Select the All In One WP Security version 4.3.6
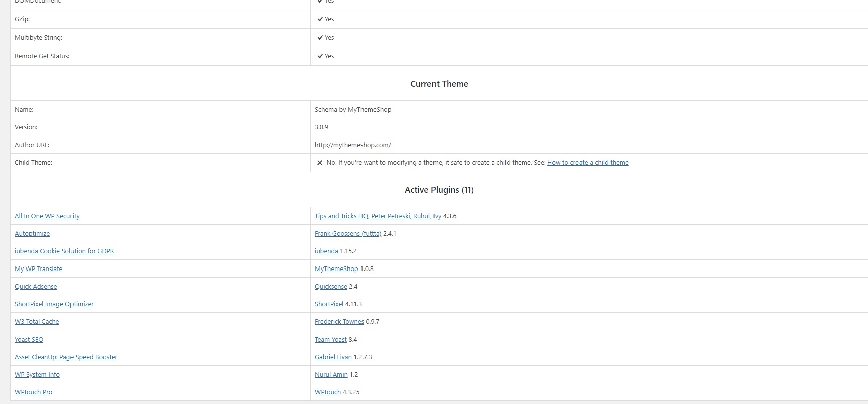 tap(450, 216)
